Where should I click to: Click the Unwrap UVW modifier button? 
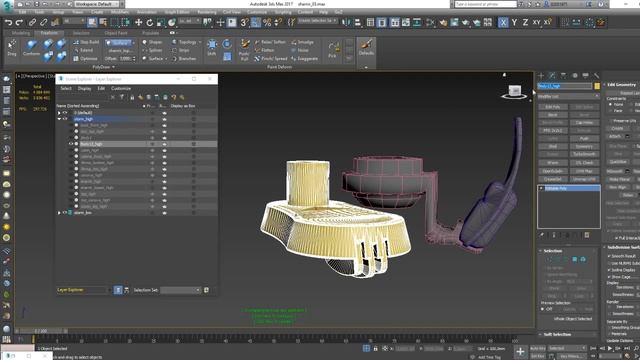[584, 179]
